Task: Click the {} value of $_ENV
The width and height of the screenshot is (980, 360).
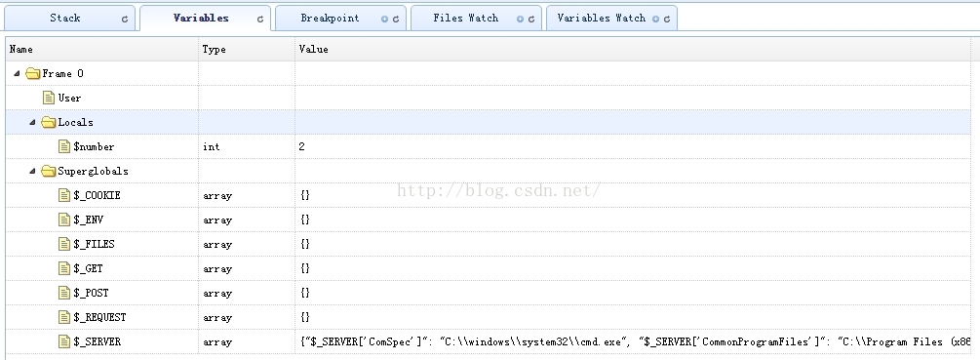Action: pyautogui.click(x=305, y=220)
